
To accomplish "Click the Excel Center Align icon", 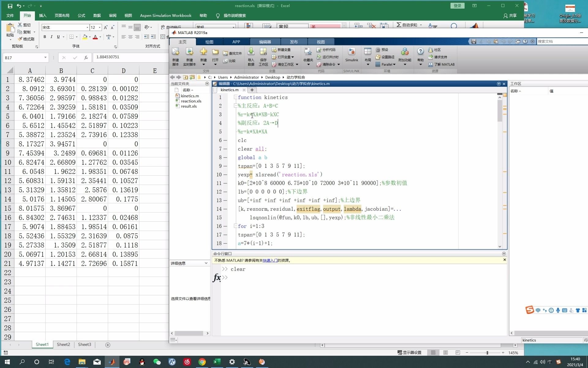I will coord(130,37).
